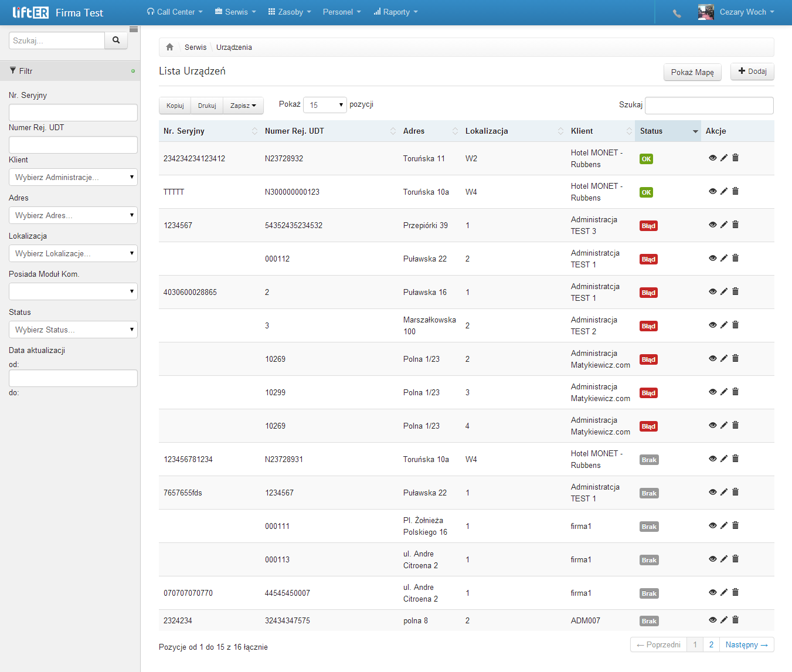The width and height of the screenshot is (792, 672).
Task: View device with serial TTTTT
Action: [x=713, y=191]
